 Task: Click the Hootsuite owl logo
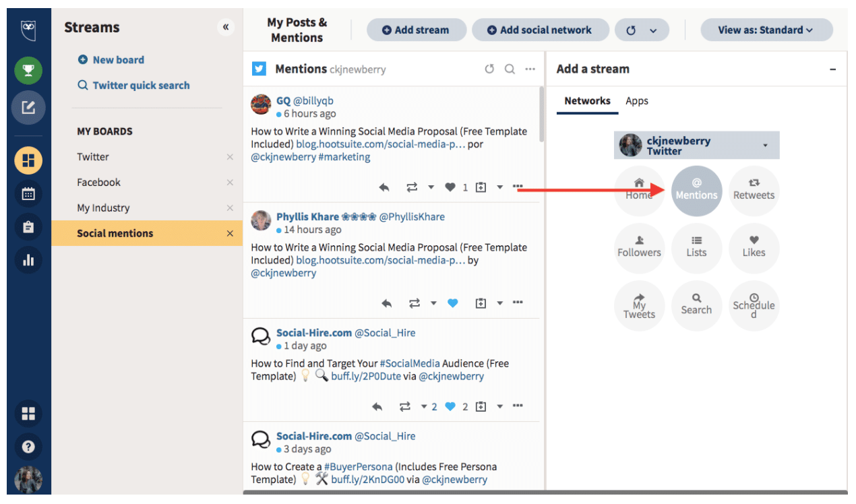[28, 31]
